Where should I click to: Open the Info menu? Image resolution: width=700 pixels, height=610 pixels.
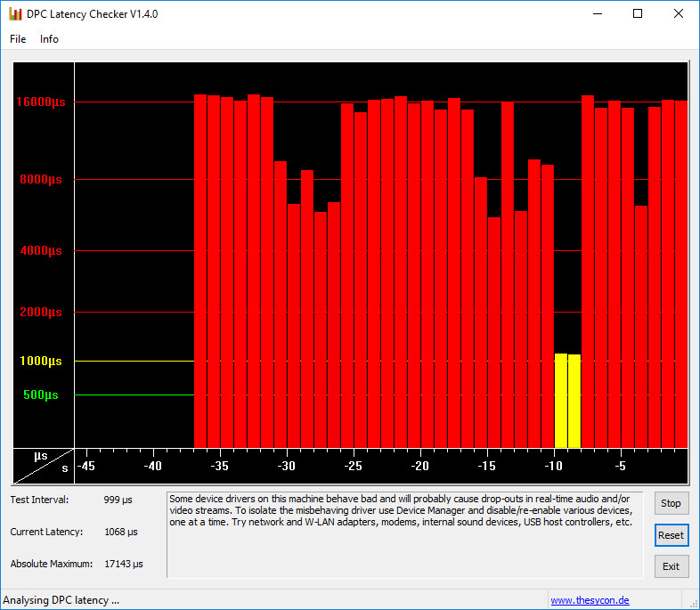pos(49,39)
